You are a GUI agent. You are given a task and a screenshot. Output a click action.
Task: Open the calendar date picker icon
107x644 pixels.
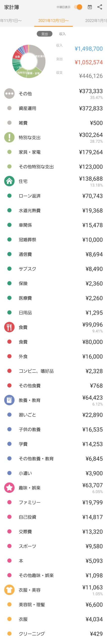tap(90, 7)
